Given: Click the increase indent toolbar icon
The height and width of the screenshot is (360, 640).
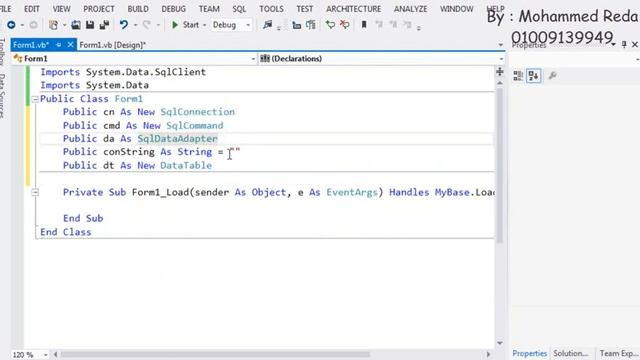Looking at the screenshot, I should pos(311,25).
